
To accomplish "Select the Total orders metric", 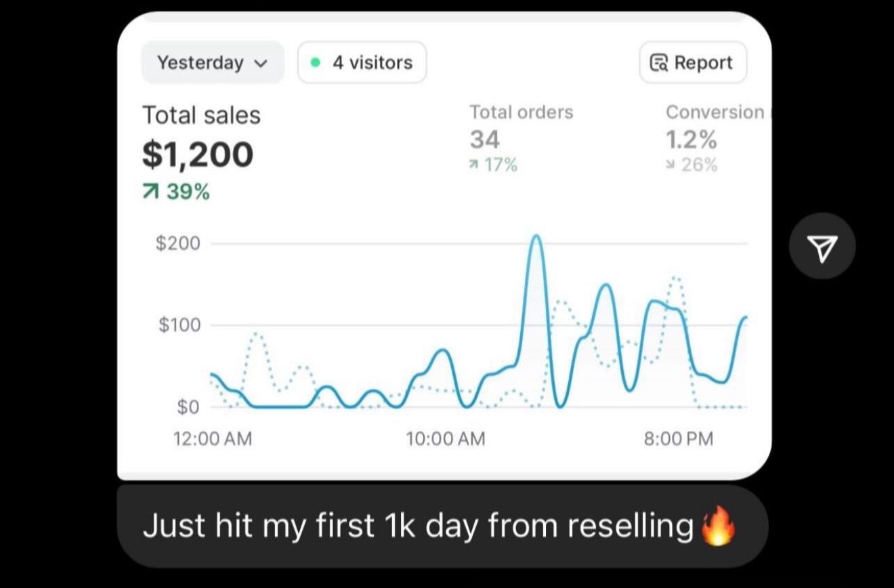I will 521,112.
